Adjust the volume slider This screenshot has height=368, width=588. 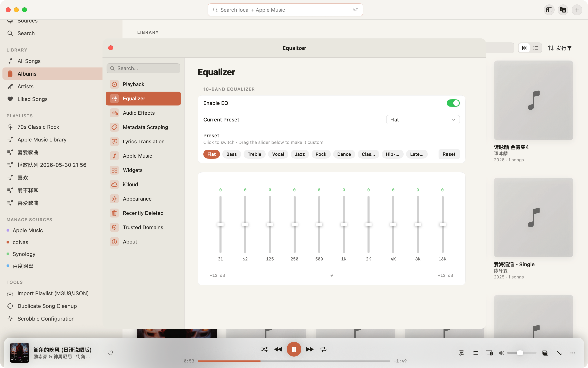pos(522,353)
